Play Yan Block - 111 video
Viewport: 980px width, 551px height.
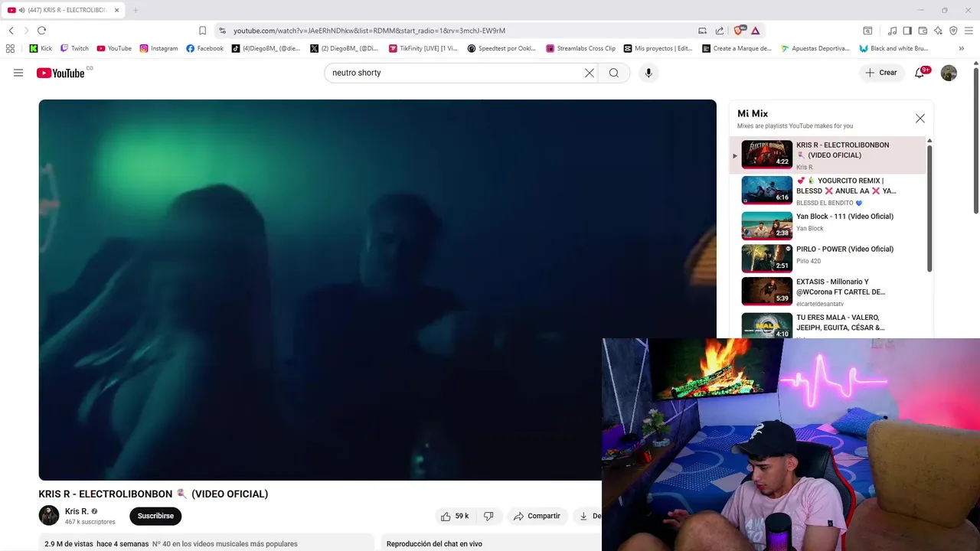point(827,225)
